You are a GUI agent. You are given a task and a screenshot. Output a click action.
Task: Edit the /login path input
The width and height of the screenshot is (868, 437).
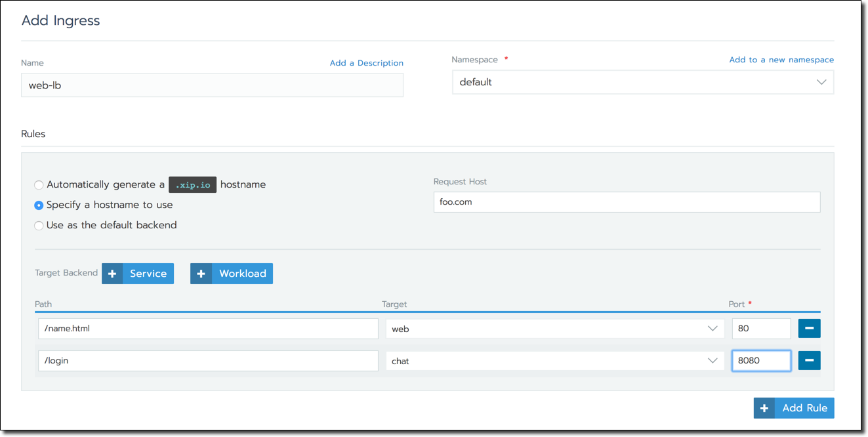tap(208, 361)
